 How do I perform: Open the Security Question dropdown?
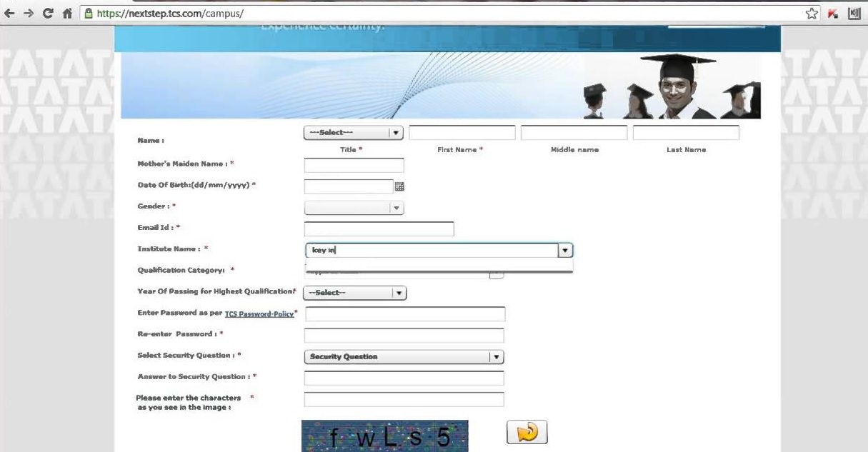404,357
